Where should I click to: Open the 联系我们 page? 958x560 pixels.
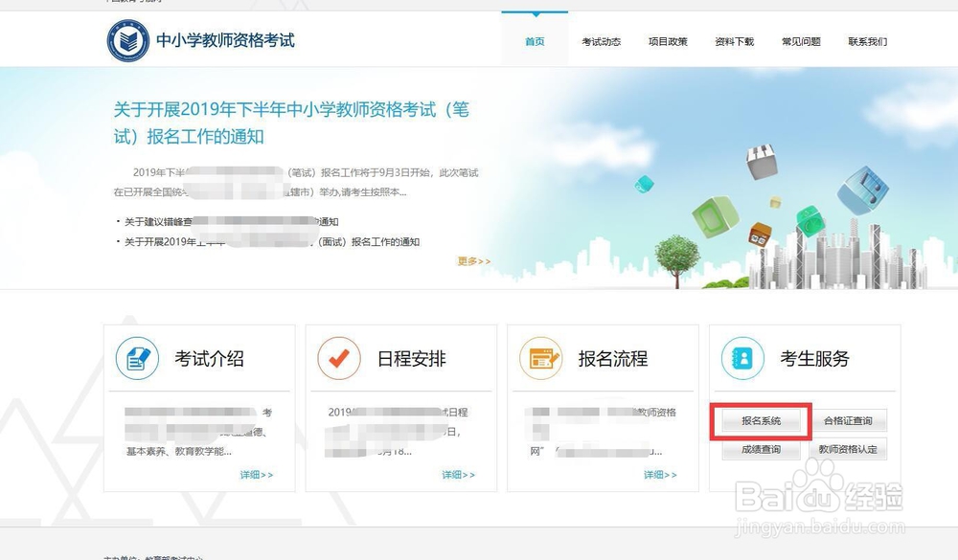click(x=867, y=41)
